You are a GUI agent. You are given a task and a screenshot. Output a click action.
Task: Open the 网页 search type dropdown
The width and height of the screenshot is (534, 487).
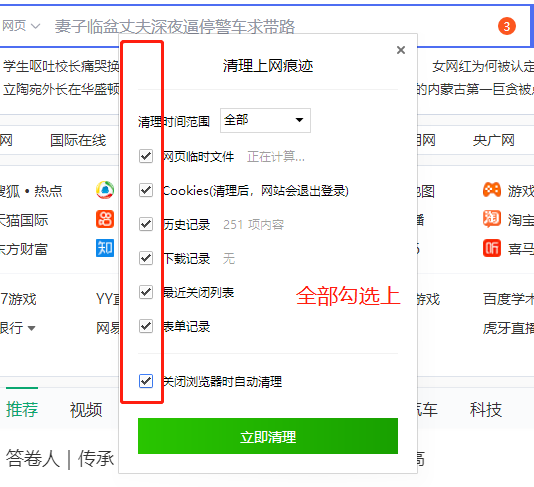point(21,26)
